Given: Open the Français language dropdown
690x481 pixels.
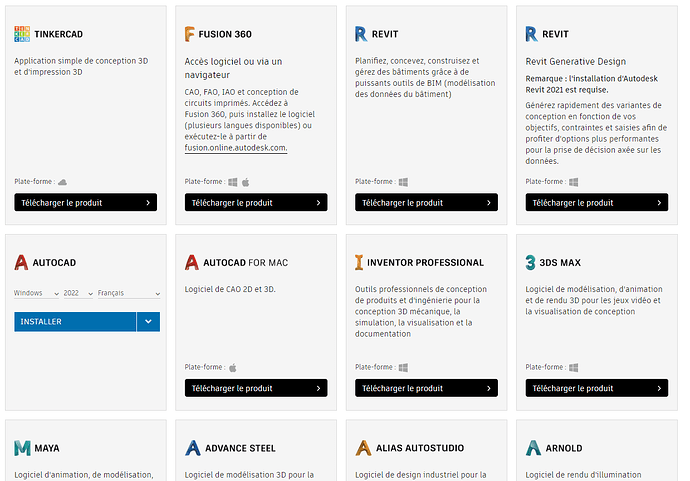Looking at the screenshot, I should point(129,293).
